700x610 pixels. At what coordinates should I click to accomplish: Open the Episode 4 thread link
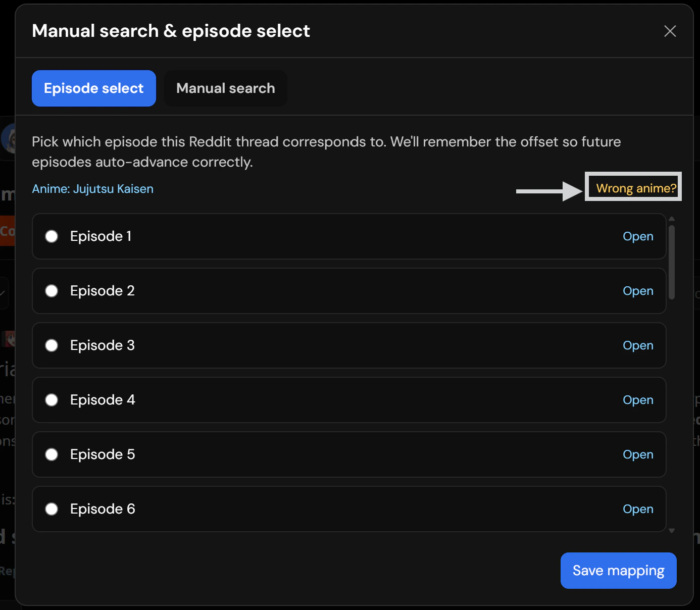(x=638, y=400)
